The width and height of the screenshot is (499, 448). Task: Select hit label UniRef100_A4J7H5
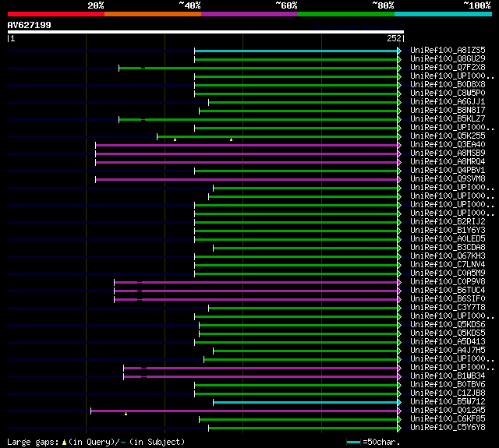click(x=448, y=351)
